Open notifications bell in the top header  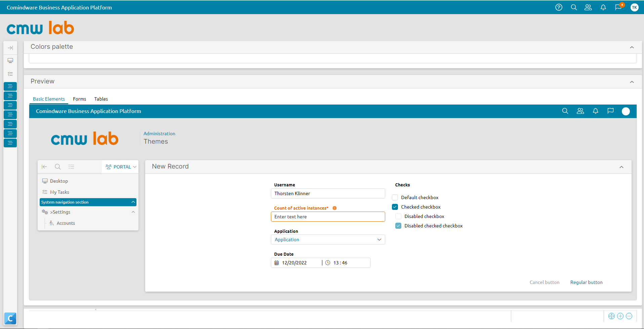pos(603,7)
